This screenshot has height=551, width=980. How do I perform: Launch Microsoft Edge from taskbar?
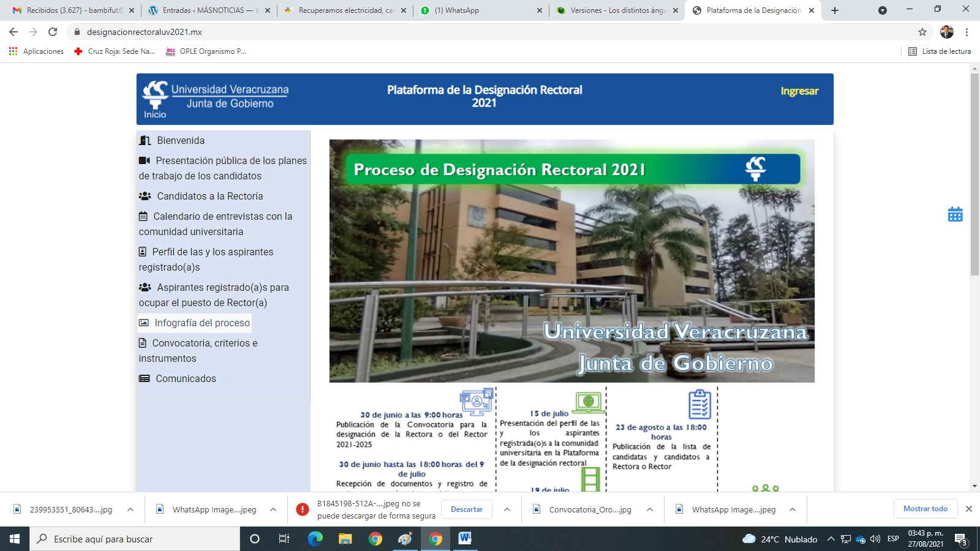point(315,539)
